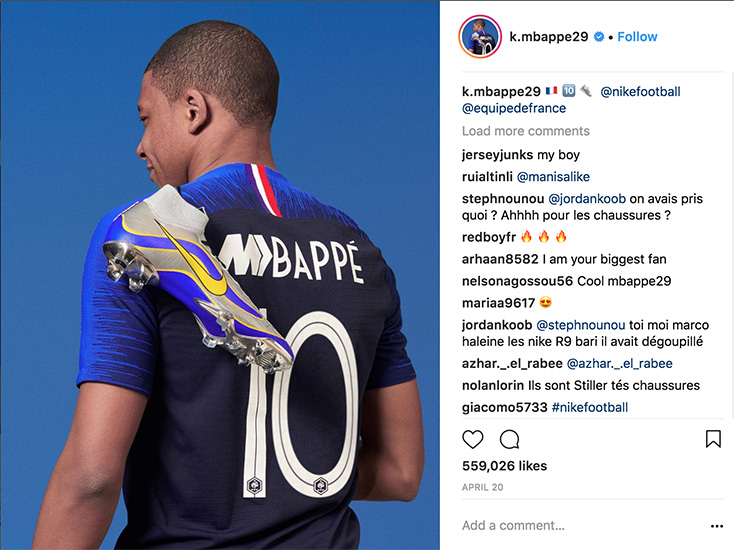Open the @equipedefrance mention

coord(514,108)
